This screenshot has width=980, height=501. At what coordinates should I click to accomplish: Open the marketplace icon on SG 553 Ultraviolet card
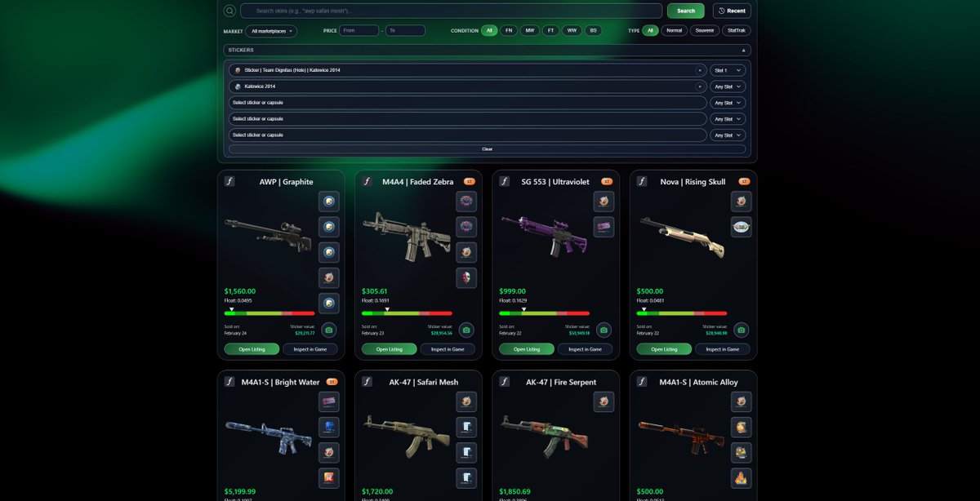tap(505, 182)
